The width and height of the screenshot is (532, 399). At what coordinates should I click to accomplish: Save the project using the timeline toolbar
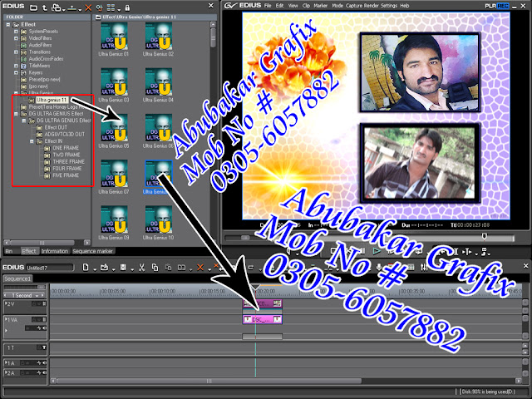[x=123, y=268]
